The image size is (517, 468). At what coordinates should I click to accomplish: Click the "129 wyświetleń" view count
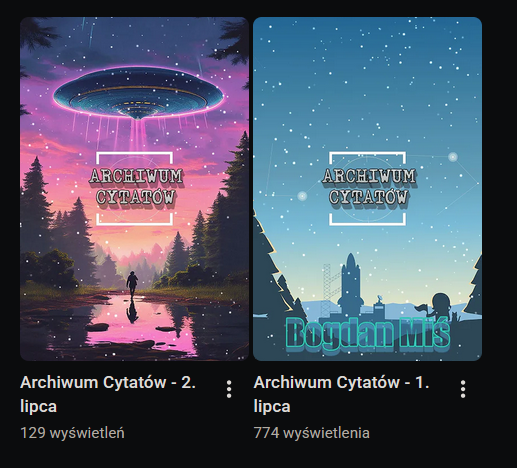coord(72,433)
